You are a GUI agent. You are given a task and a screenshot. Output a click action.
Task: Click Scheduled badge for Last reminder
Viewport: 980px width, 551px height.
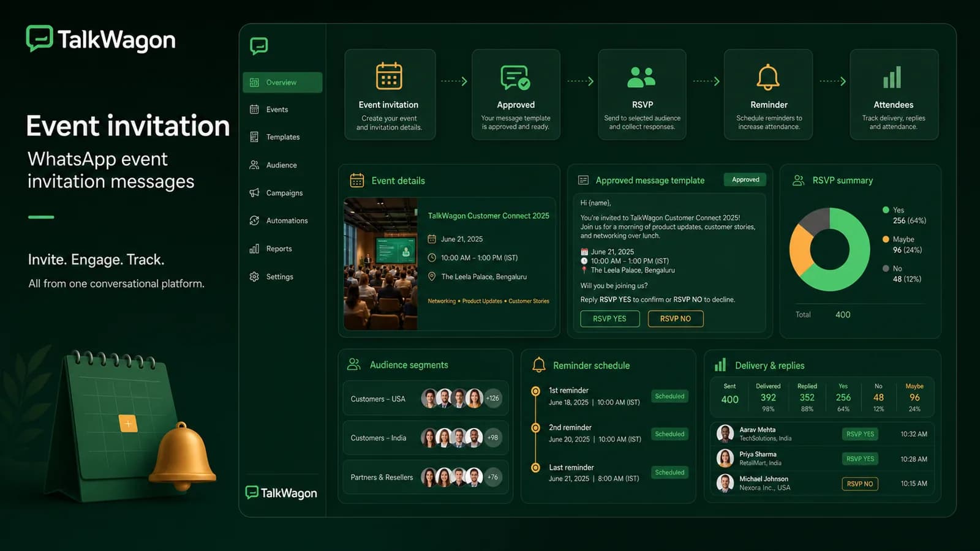[669, 472]
